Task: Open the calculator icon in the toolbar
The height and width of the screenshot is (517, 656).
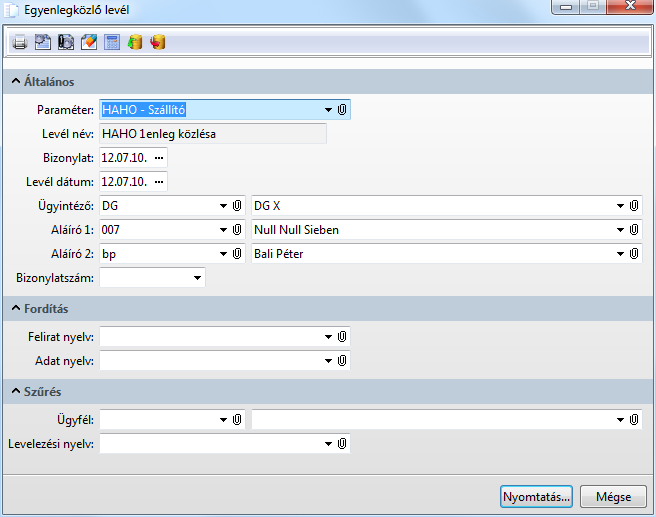Action: 112,42
